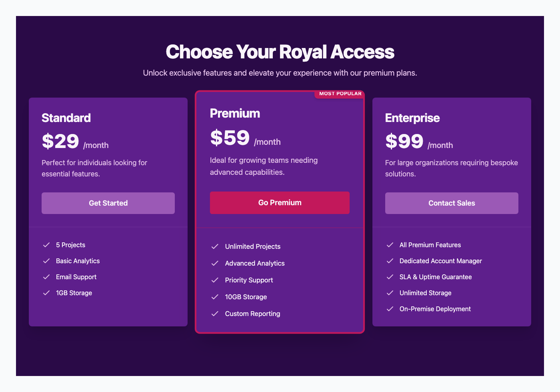
Task: Click the Choose Your Royal Access heading
Action: click(280, 52)
